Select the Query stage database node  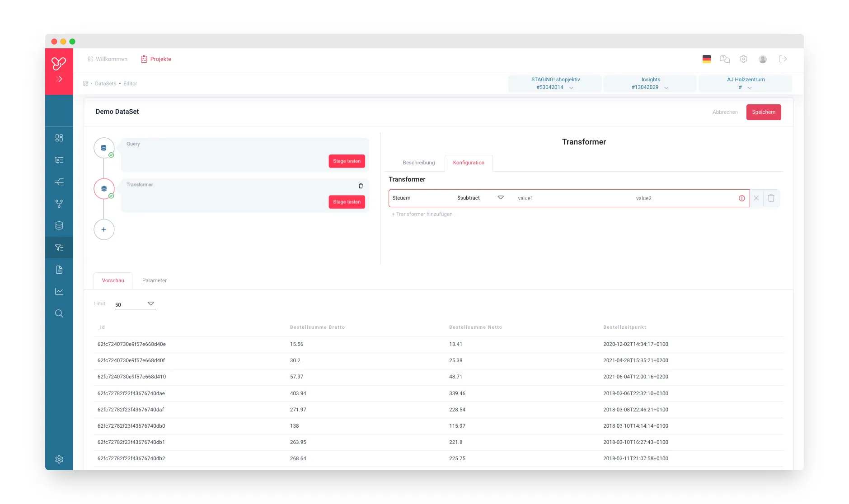104,148
